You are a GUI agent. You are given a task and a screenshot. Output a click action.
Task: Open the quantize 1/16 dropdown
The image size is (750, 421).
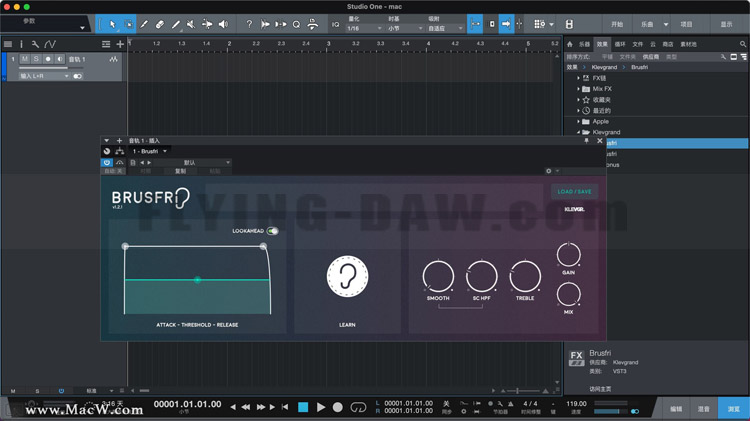[x=364, y=28]
